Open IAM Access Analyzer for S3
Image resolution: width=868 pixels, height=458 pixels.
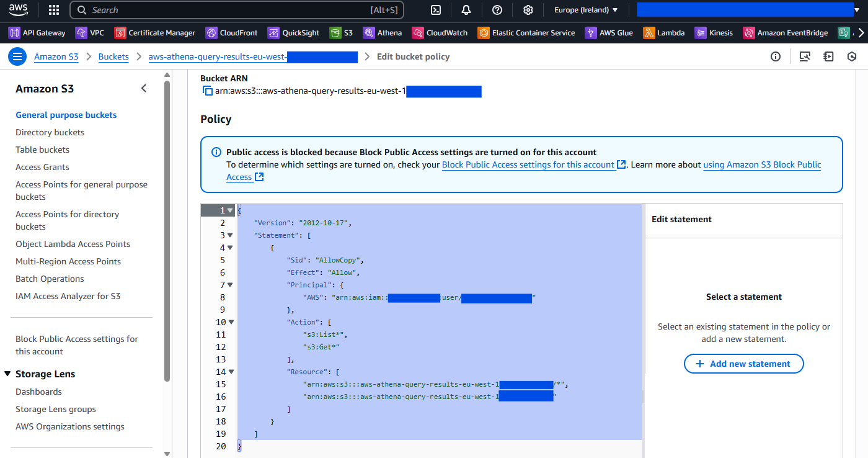68,296
